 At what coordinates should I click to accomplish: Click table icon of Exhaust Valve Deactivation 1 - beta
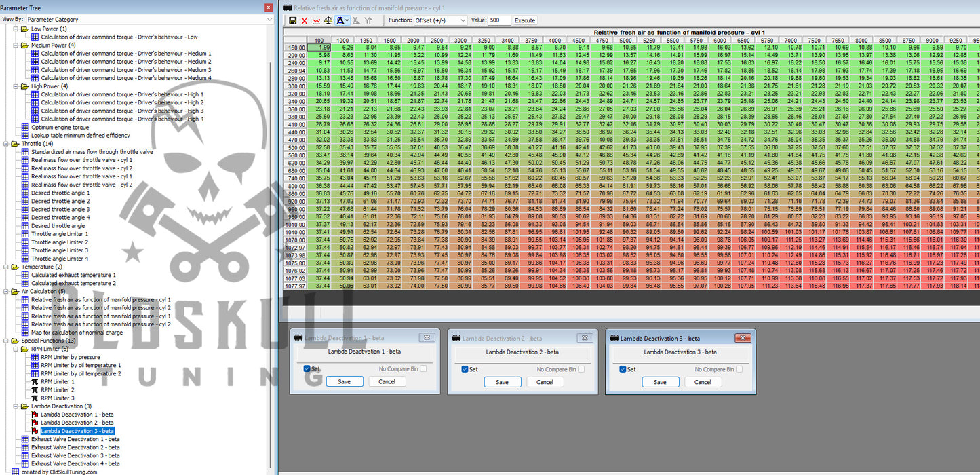[x=26, y=438]
